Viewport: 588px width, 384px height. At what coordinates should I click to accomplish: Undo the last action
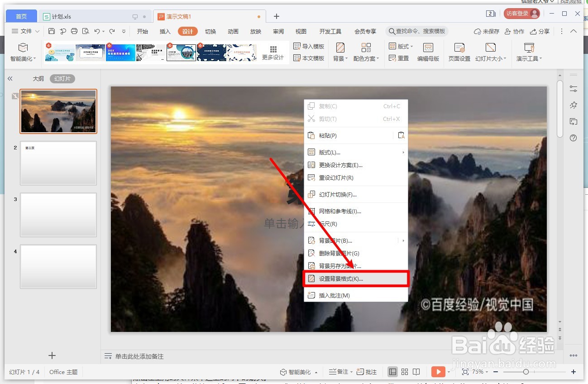point(97,31)
